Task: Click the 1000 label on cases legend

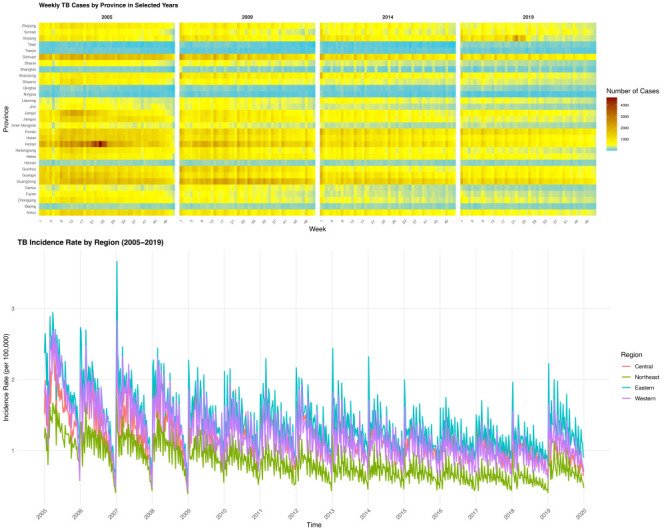Action: [x=625, y=139]
